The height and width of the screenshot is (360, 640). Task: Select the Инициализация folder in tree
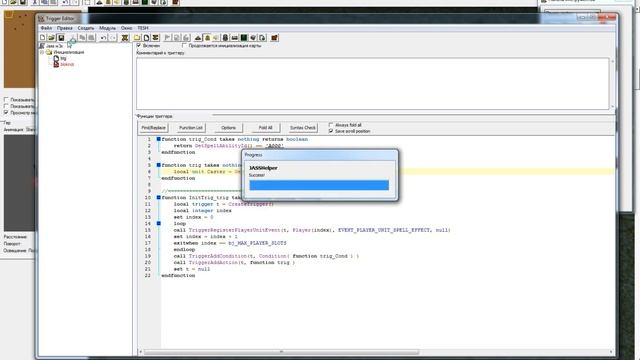[x=69, y=52]
